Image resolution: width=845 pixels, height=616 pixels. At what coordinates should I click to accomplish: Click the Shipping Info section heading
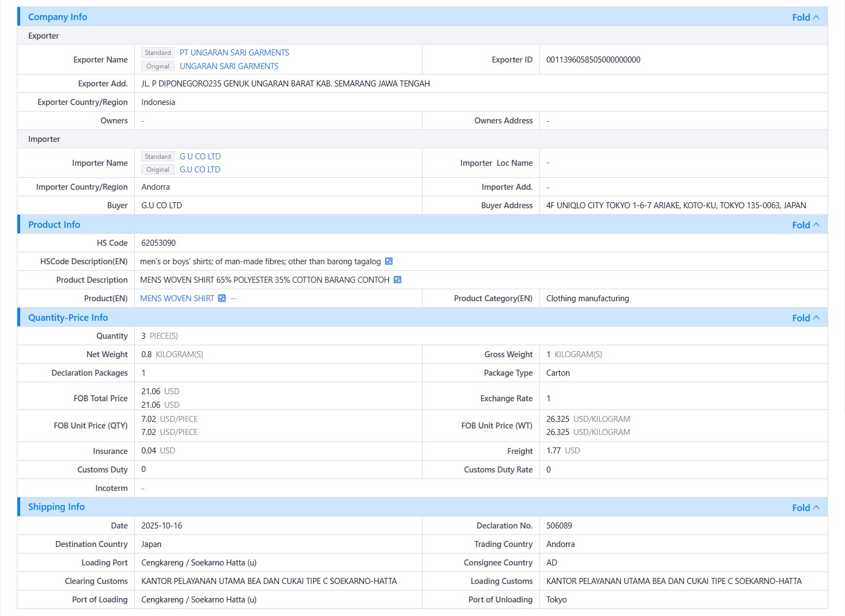(57, 507)
